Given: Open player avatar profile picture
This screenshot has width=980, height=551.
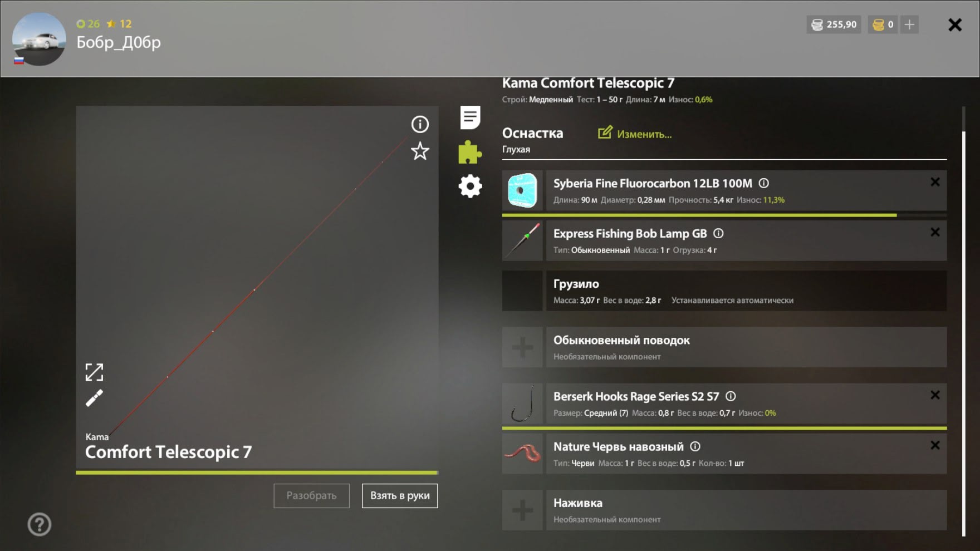Looking at the screenshot, I should 39,39.
